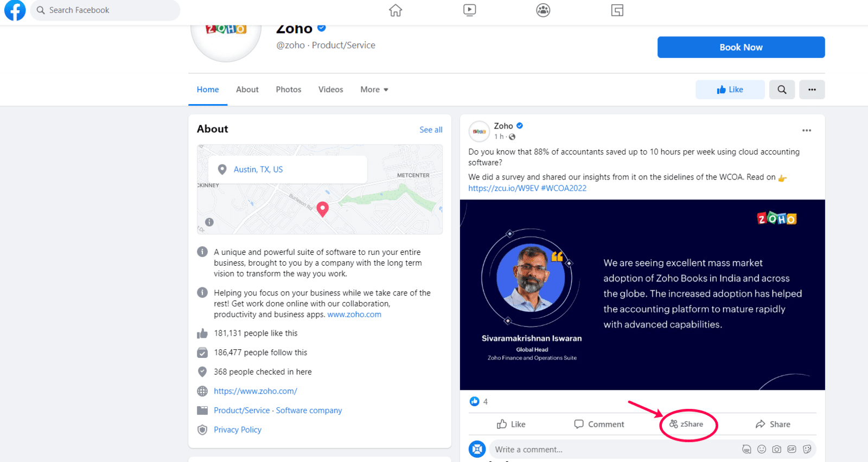Insert an avatar sticker in the comment
868x462 pixels.
click(746, 449)
